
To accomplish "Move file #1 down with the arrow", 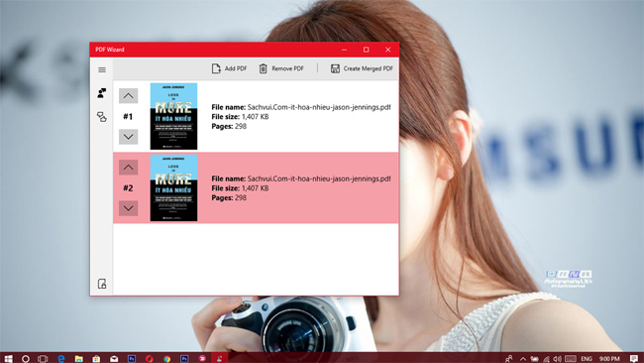I will click(128, 137).
